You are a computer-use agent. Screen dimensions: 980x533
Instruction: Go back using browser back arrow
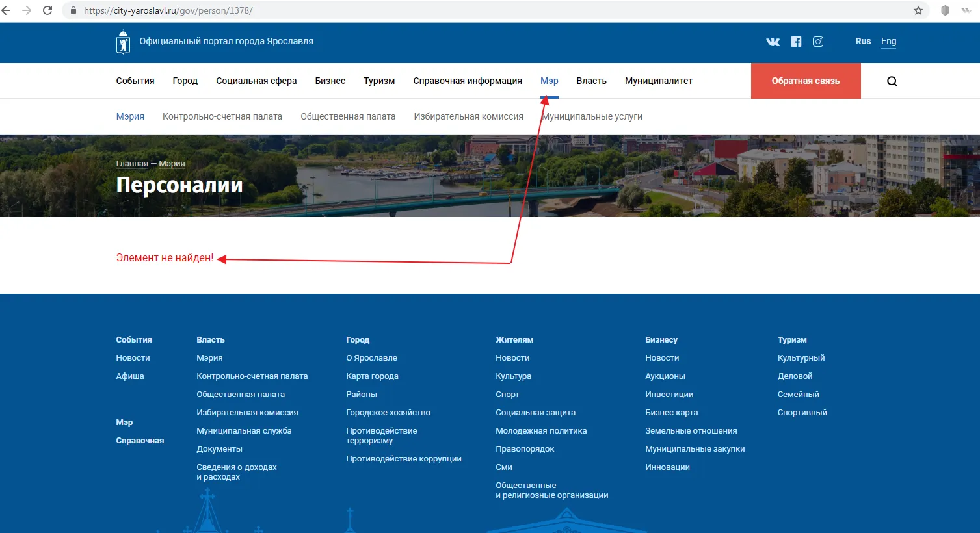tap(7, 10)
